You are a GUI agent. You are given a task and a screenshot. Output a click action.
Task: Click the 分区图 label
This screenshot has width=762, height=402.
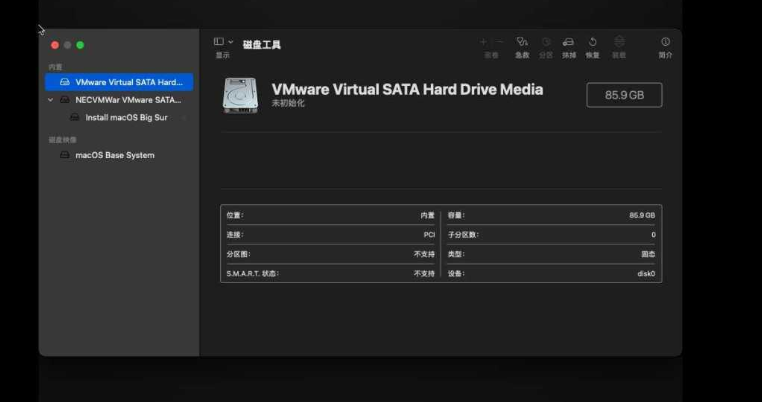click(x=239, y=254)
